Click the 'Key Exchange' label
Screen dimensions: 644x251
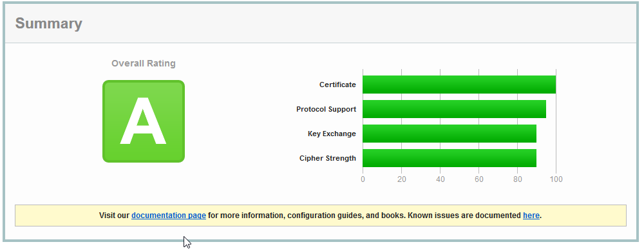coord(332,134)
